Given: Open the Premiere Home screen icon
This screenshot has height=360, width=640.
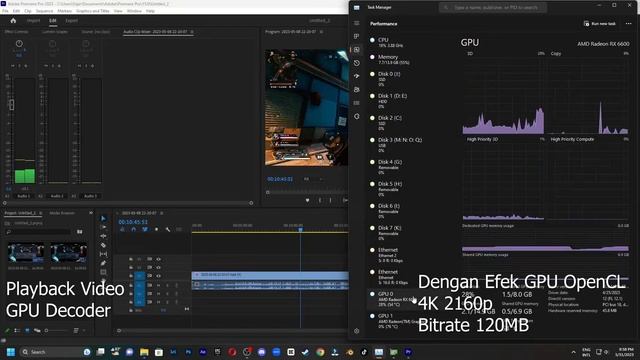Looking at the screenshot, I should (13, 20).
